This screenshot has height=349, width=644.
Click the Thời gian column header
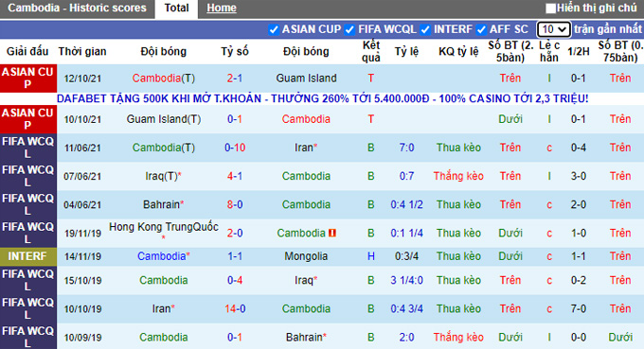tap(82, 52)
